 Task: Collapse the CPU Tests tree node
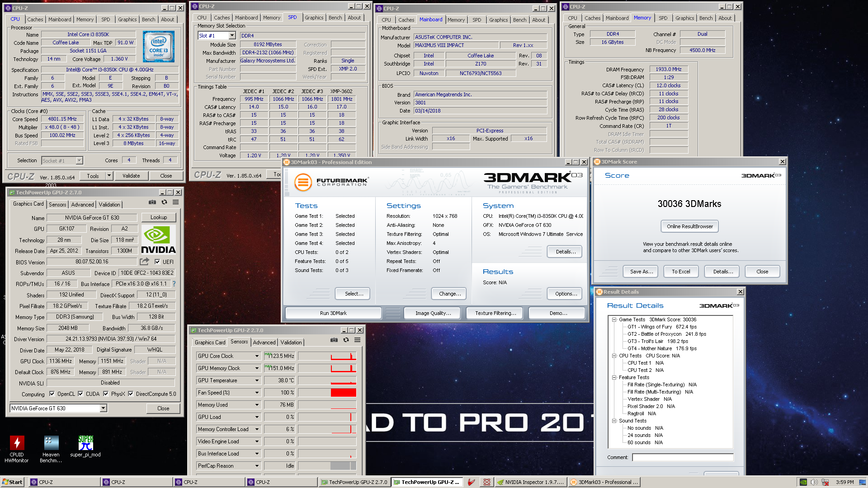tap(614, 356)
